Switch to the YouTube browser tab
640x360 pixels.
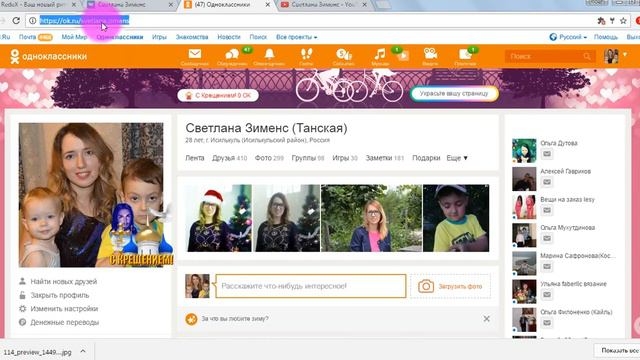click(x=324, y=5)
